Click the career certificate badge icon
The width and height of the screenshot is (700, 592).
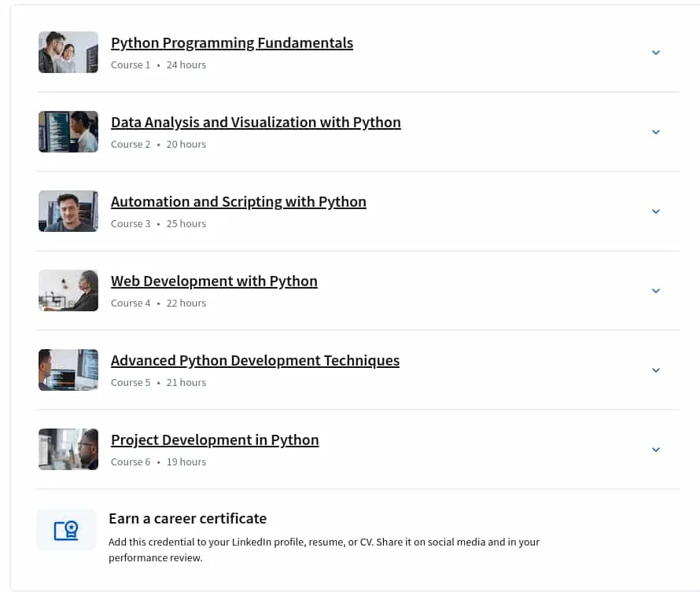66,530
